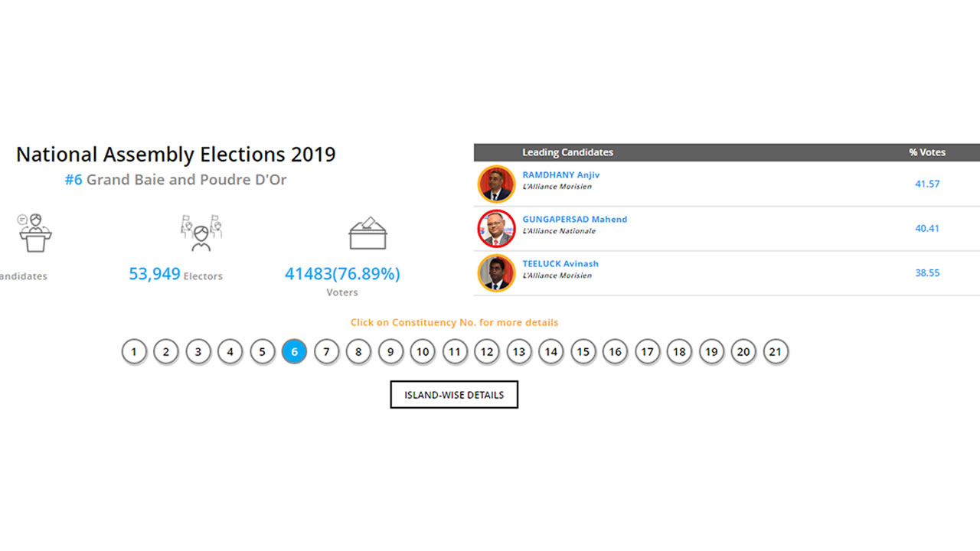Click GUNGAPERSAD Mahend's portrait photo
This screenshot has height=551, width=980.
[x=496, y=228]
